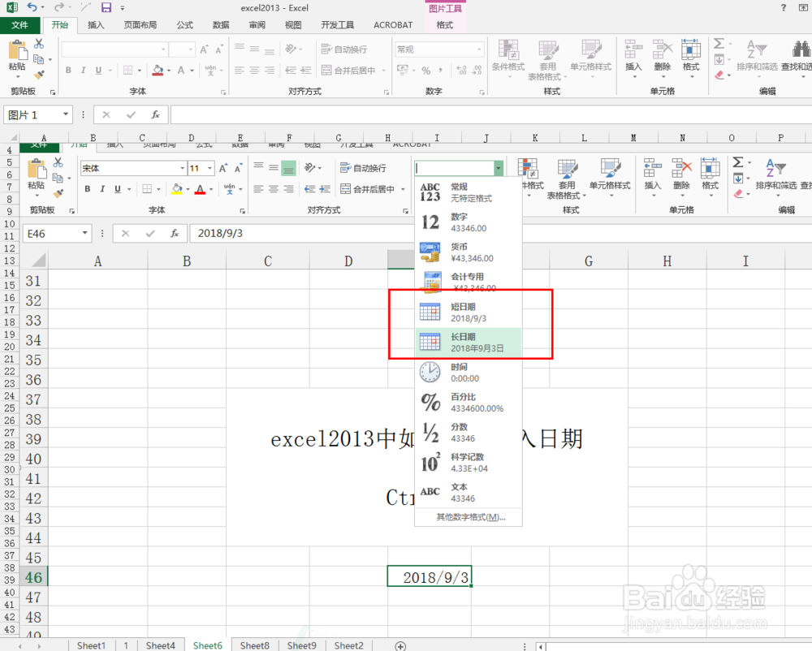The image size is (812, 651).
Task: Open the Name Box dropdown showing 图片 1
Action: pyautogui.click(x=66, y=114)
